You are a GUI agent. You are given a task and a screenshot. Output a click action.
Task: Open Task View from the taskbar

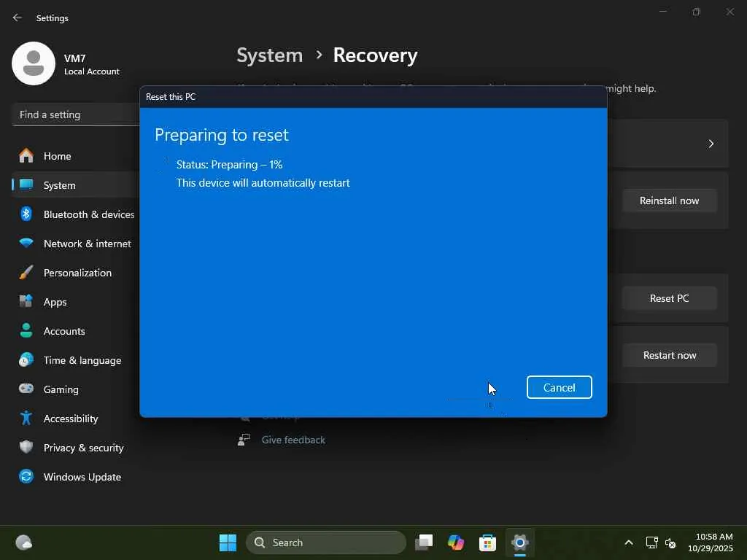424,542
